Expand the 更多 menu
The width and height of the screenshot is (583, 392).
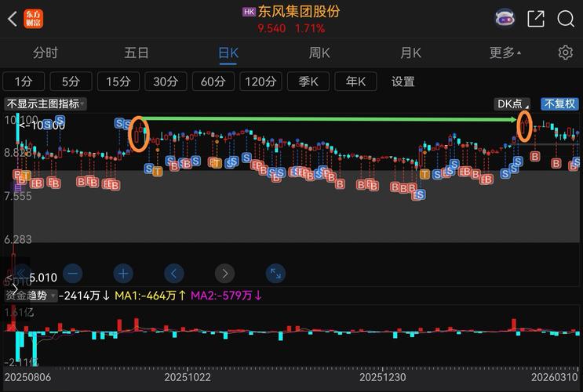[505, 53]
